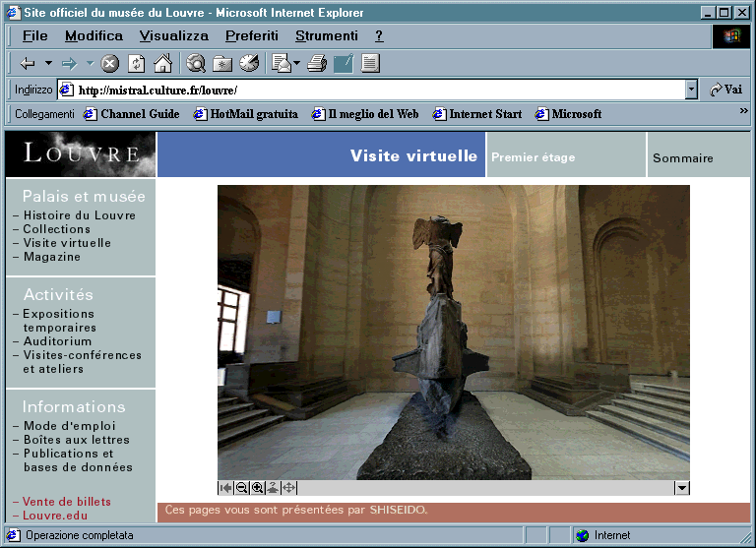Toggle the hotspot display icon in viewer
This screenshot has height=548, width=756.
pos(273,488)
